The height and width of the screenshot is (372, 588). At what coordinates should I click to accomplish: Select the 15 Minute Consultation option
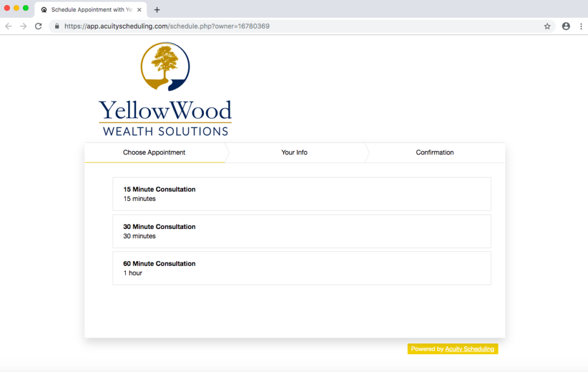301,194
